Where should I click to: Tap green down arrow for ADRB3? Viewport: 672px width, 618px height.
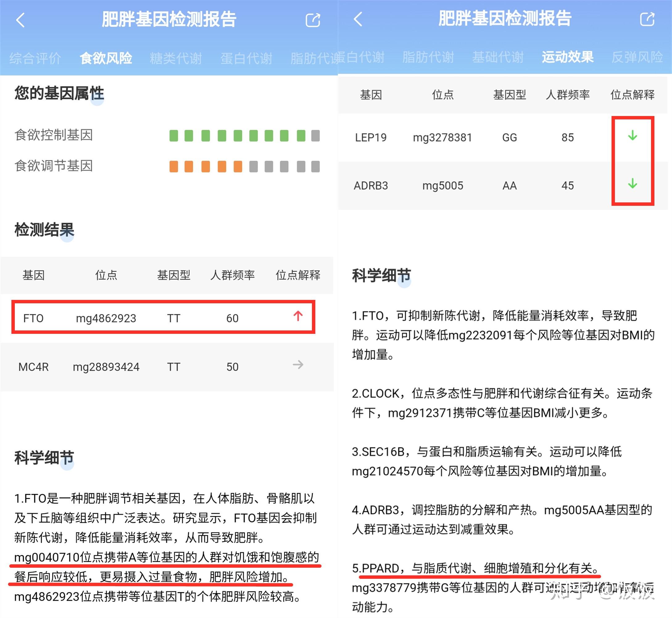point(632,184)
